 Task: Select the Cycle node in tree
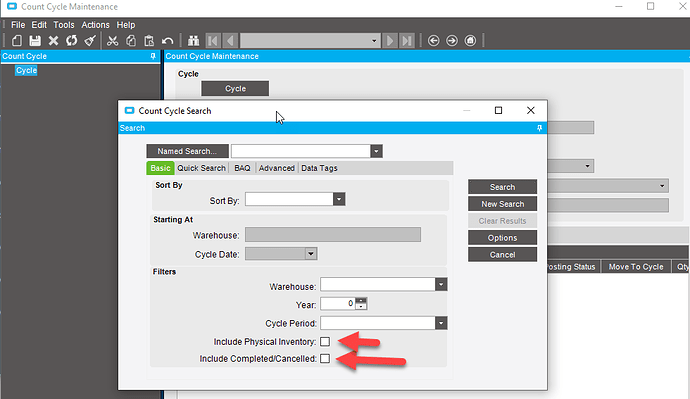pyautogui.click(x=26, y=70)
